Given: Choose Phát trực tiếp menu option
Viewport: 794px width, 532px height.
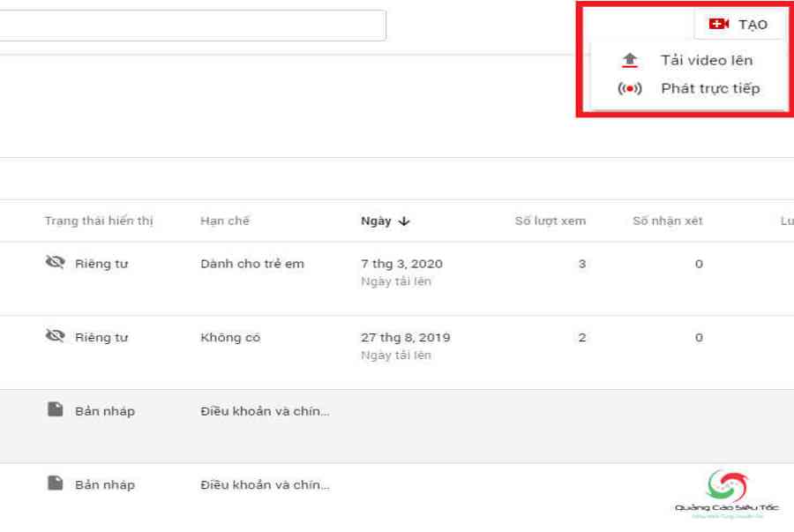Looking at the screenshot, I should (710, 88).
